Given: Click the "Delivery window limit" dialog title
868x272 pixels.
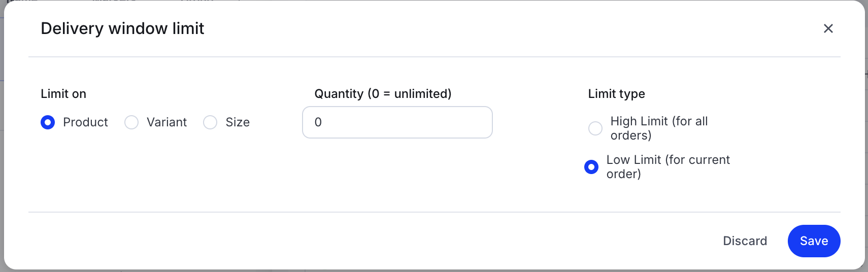Looking at the screenshot, I should click(x=122, y=28).
